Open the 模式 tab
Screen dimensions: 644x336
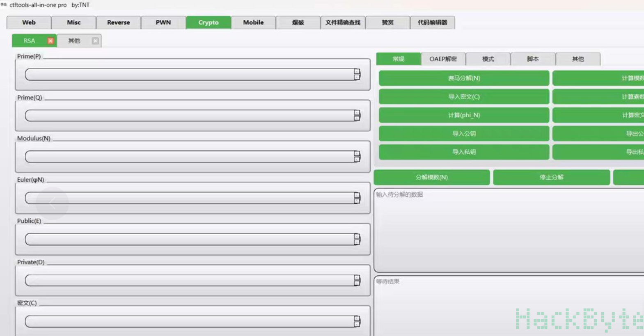click(x=488, y=59)
